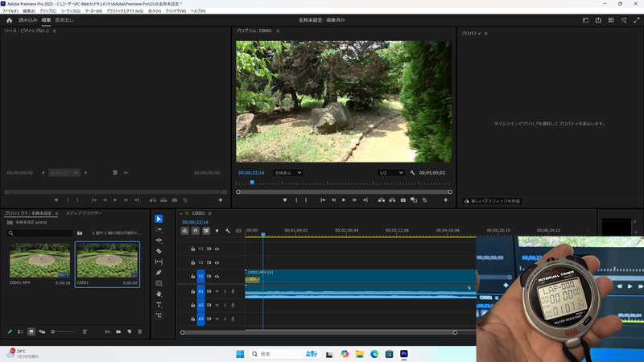Click 新しいグラフィックを作成 button
This screenshot has height=362, width=644.
click(x=492, y=201)
